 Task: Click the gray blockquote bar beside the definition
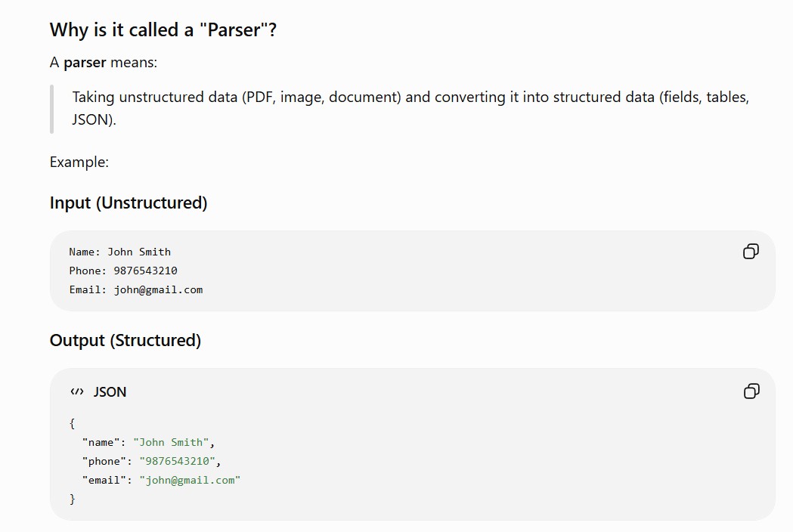coord(51,110)
